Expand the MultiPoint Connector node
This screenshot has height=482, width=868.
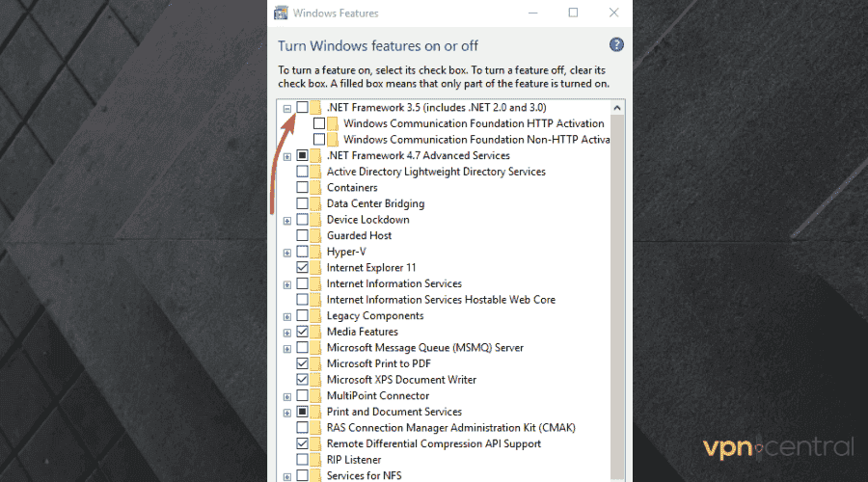click(x=286, y=397)
